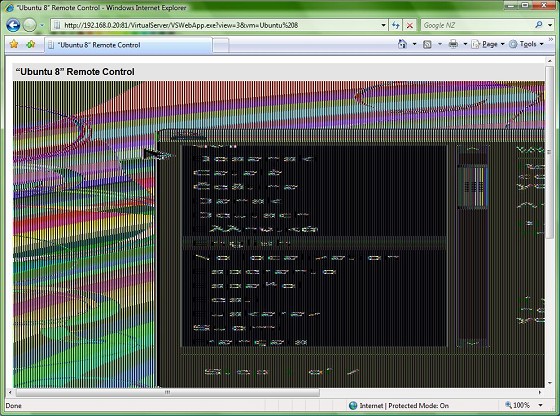Click the Done status bar text
Viewport: 560px width, 416px height.
click(x=14, y=406)
